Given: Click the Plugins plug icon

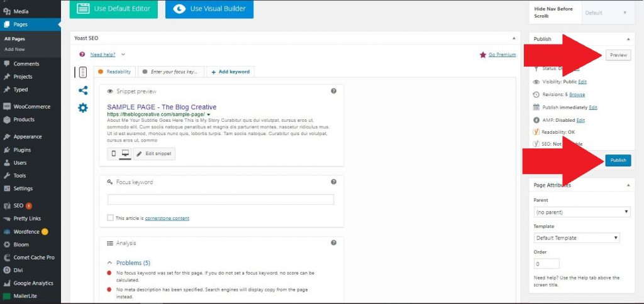Looking at the screenshot, I should click(6, 149).
